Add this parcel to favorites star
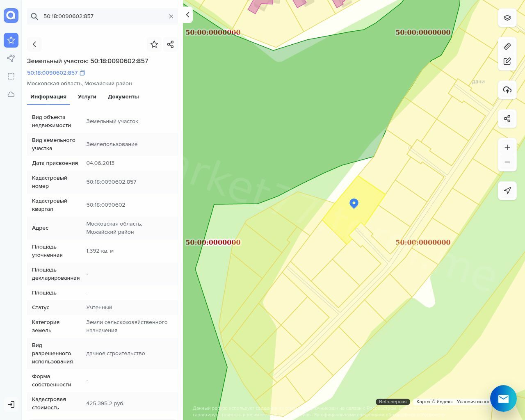The image size is (525, 420). pyautogui.click(x=154, y=44)
